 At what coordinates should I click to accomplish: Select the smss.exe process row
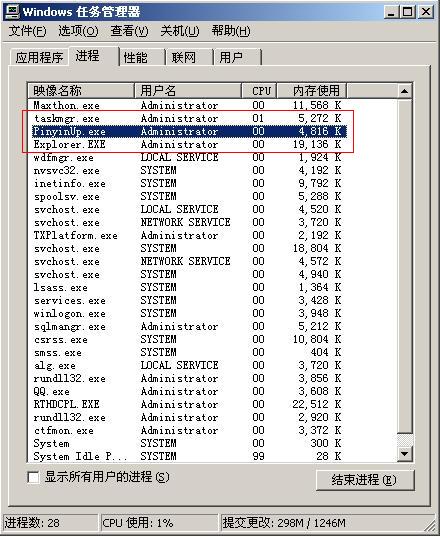(187, 352)
